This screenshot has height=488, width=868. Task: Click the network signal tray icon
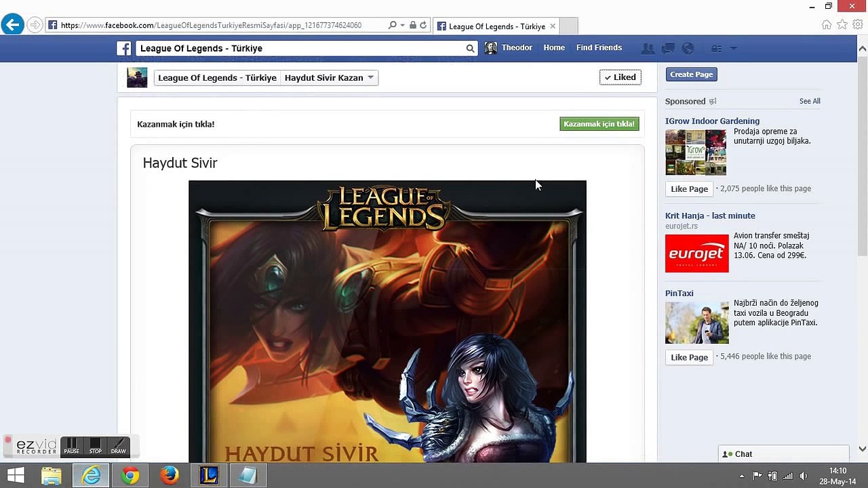[787, 476]
